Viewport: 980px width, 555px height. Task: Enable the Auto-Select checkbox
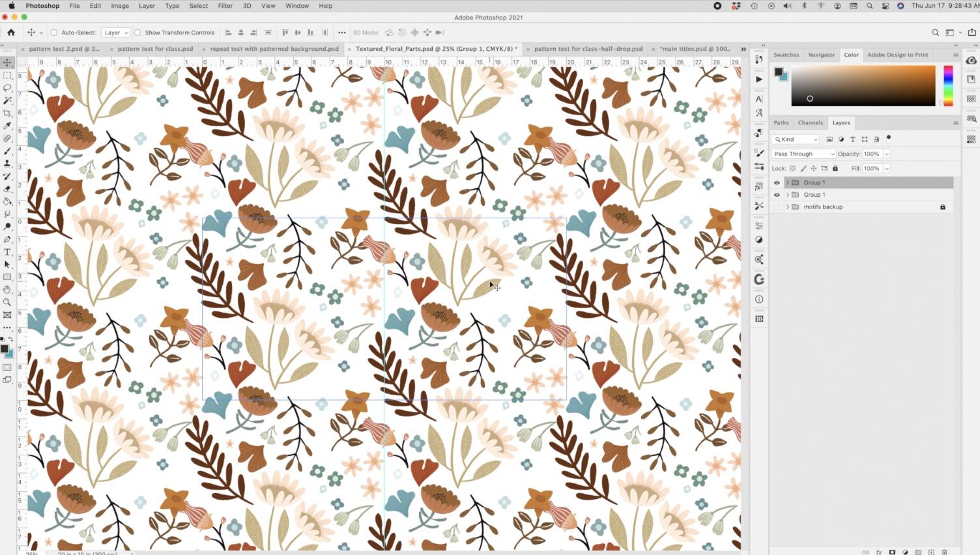[54, 33]
